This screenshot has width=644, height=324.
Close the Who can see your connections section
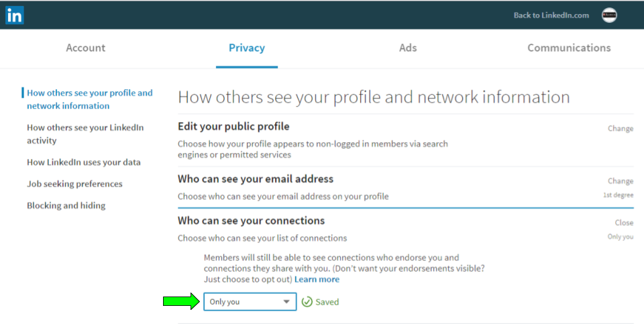point(624,223)
